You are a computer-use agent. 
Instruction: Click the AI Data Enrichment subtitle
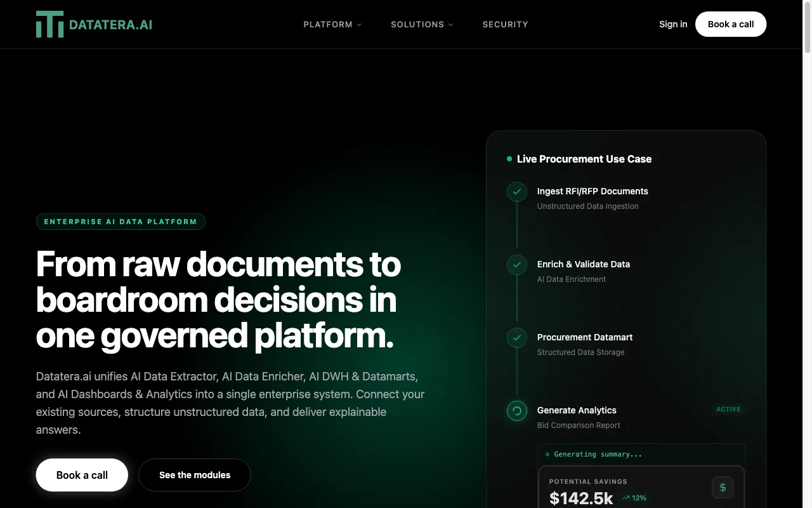point(572,279)
